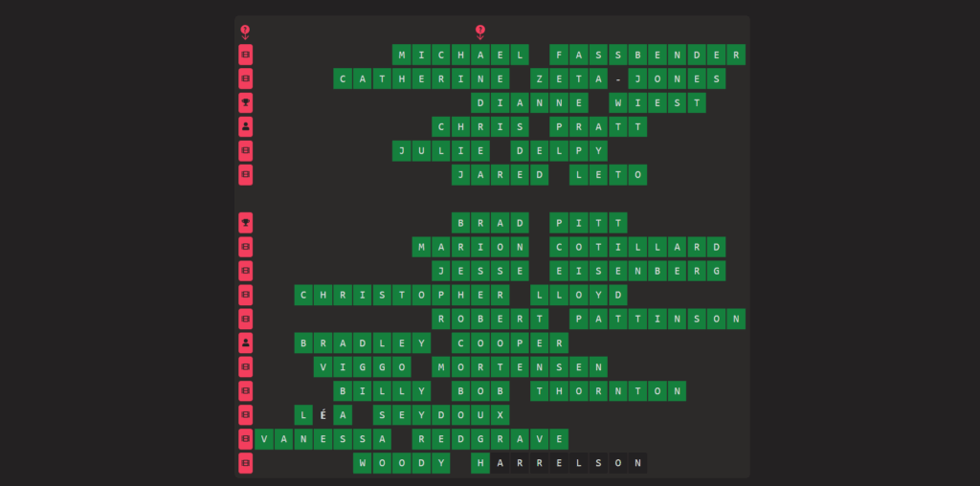Select the last empty tile of Harrelson's surname
Viewport: 980px width, 486px height.
pyautogui.click(x=637, y=463)
